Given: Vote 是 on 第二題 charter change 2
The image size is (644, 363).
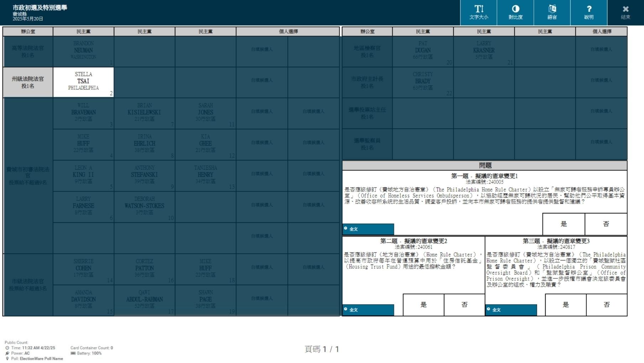Looking at the screenshot, I should [423, 305].
